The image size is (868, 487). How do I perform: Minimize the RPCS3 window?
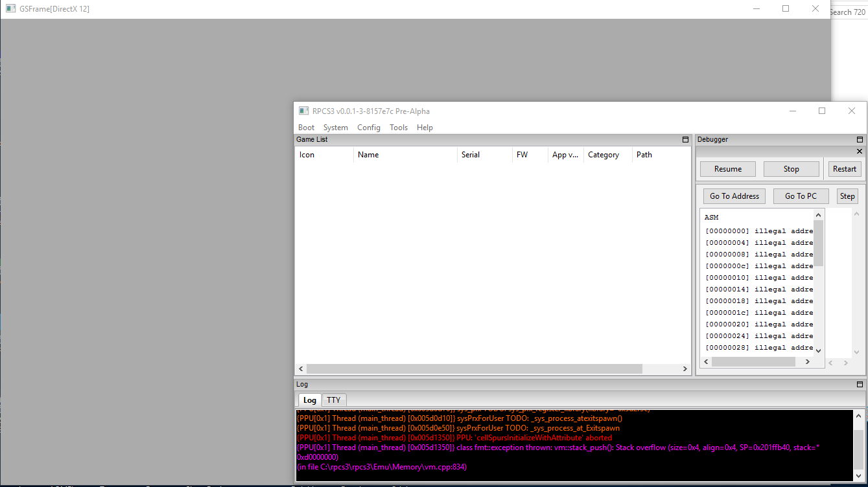pyautogui.click(x=792, y=111)
